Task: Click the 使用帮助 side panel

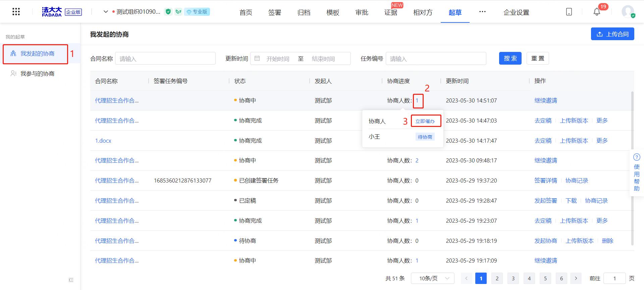Action: [637, 173]
